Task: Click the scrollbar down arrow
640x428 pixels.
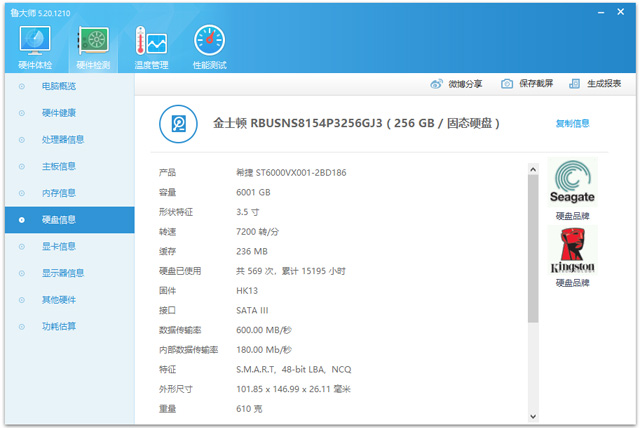Action: [533, 417]
